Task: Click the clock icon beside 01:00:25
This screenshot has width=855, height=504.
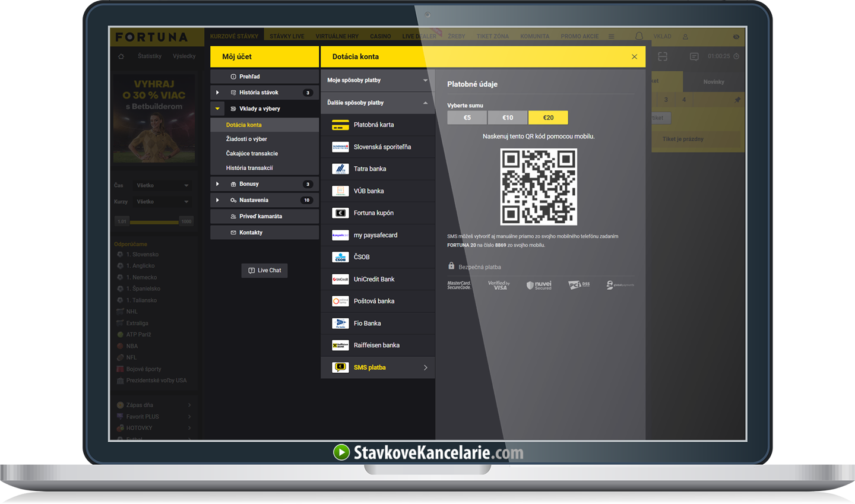Action: tap(736, 56)
